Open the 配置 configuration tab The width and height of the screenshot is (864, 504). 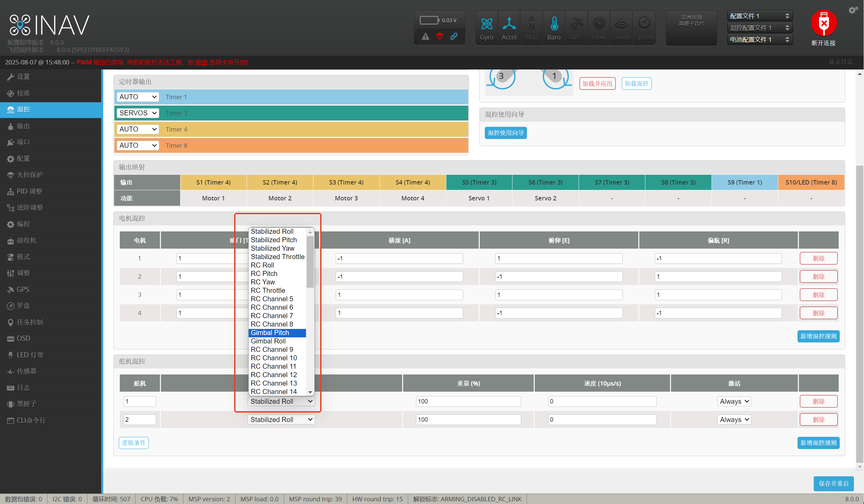coord(51,159)
